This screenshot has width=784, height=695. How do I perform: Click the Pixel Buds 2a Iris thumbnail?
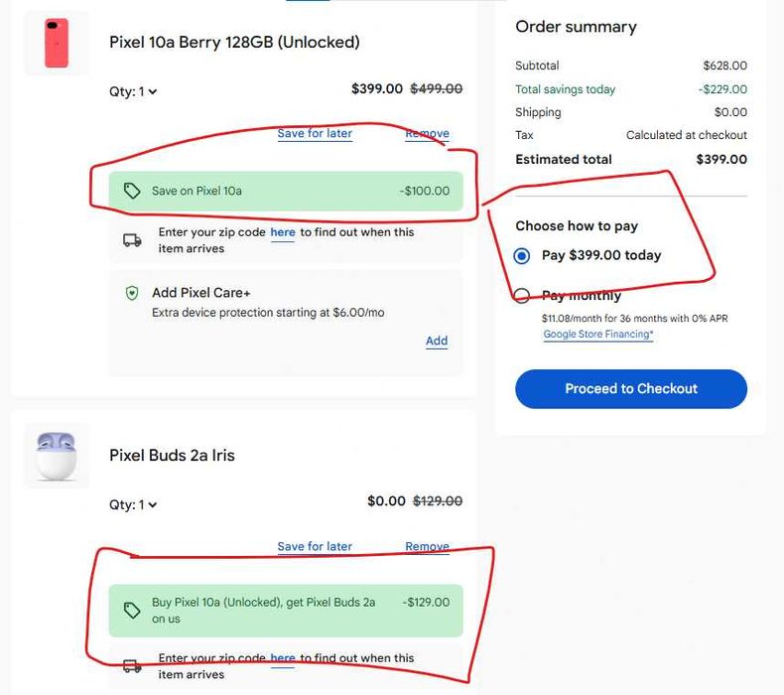pyautogui.click(x=57, y=456)
